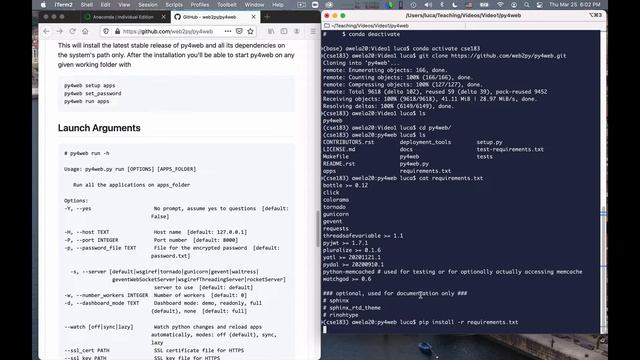Screen dimensions: 640x360
Task: Go back using Firefox back arrow
Action: (46, 31)
